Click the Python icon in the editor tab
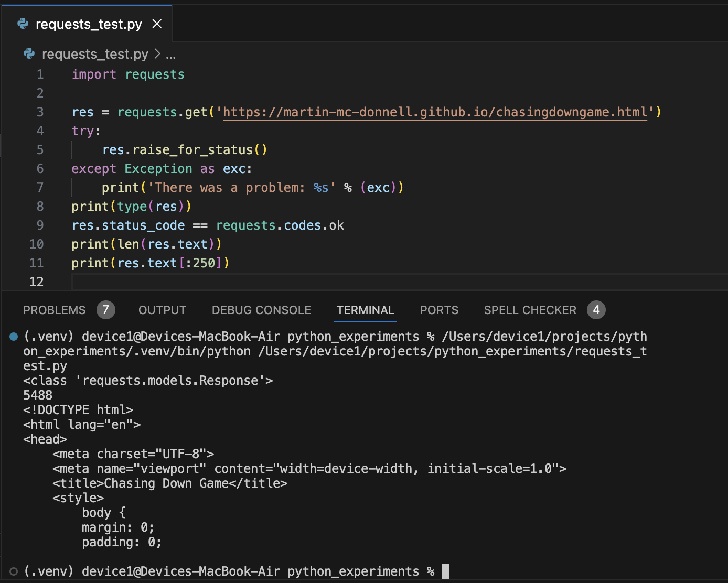 23,24
